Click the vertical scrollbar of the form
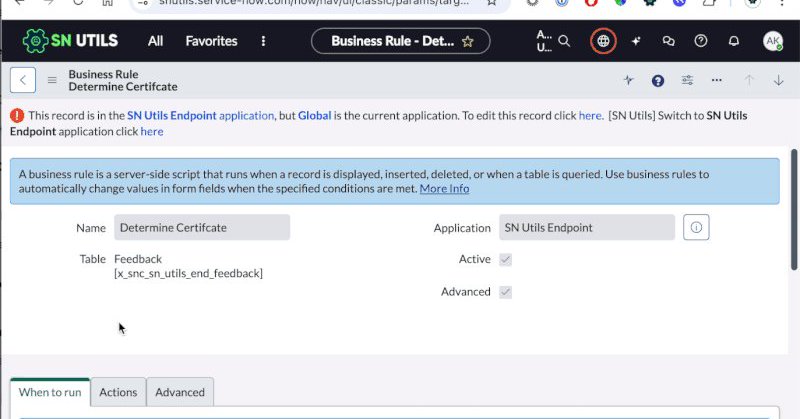Screen dimensions: 800x419 [x=794, y=210]
